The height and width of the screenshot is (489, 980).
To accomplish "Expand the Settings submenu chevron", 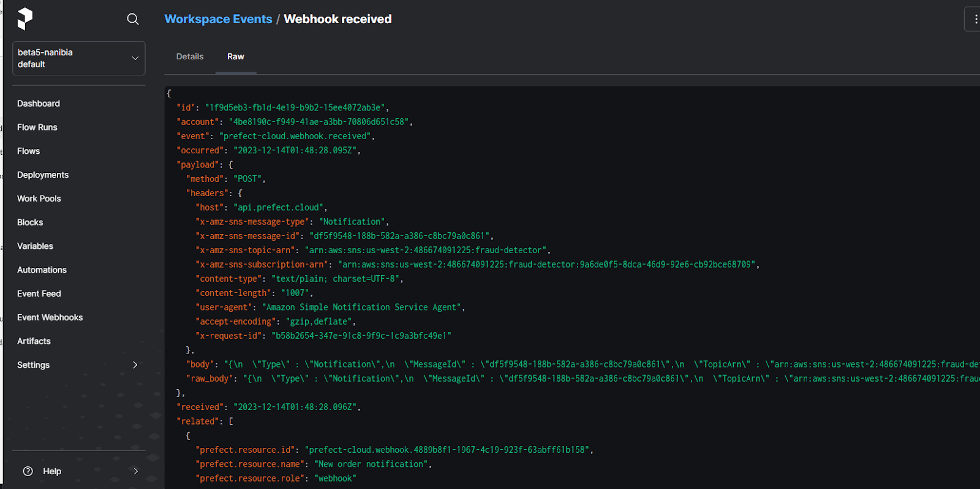I will [x=135, y=365].
